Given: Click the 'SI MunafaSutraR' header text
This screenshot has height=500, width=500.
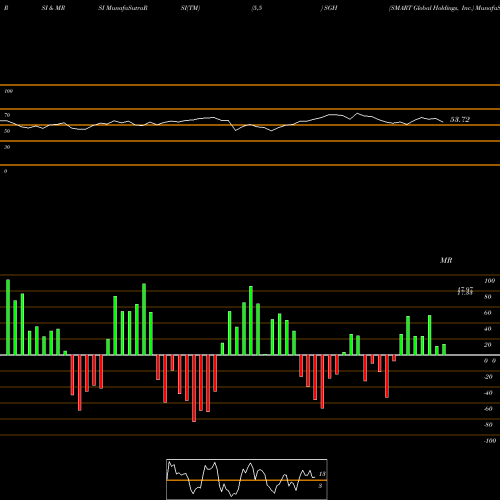Looking at the screenshot, I should pos(123,8).
